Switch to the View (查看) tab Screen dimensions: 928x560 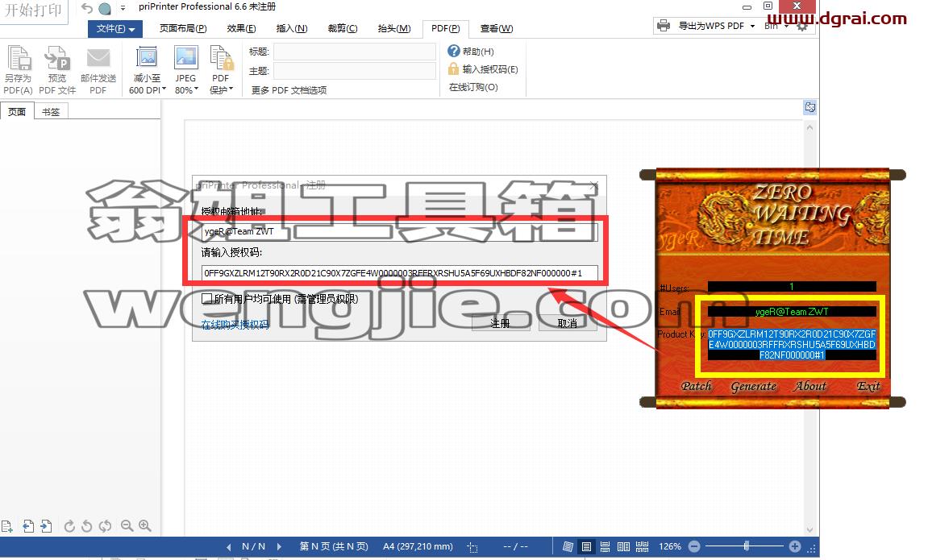tap(497, 28)
